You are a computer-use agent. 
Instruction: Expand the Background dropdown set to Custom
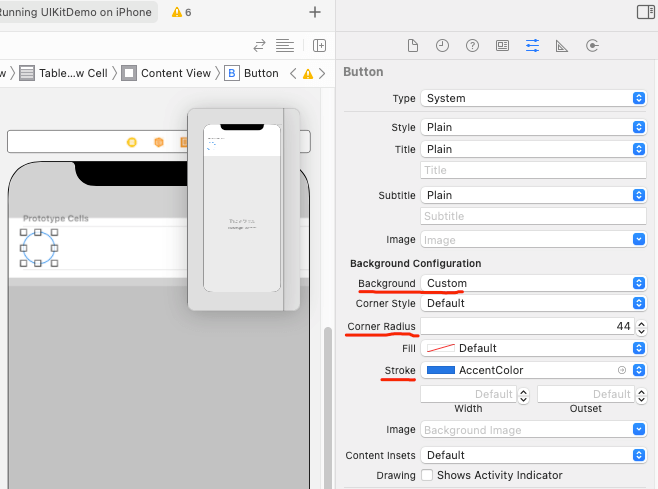[533, 283]
